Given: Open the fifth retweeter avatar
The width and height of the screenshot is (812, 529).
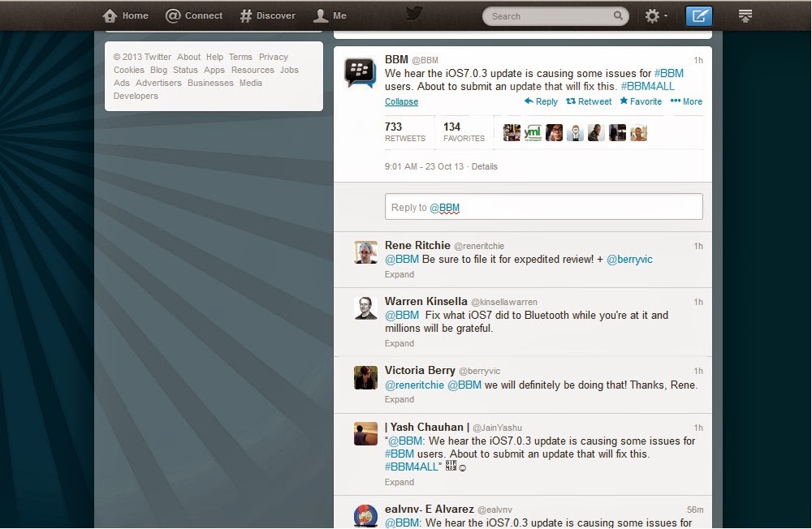Looking at the screenshot, I should pyautogui.click(x=596, y=133).
